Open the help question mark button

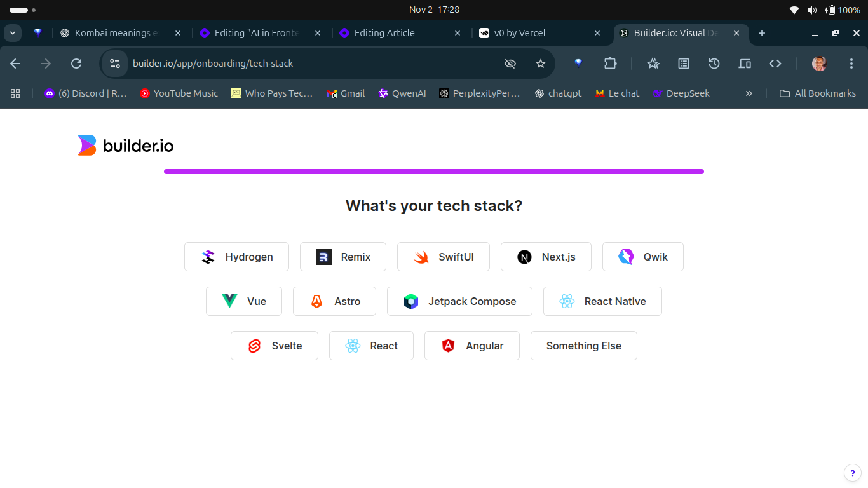click(852, 473)
